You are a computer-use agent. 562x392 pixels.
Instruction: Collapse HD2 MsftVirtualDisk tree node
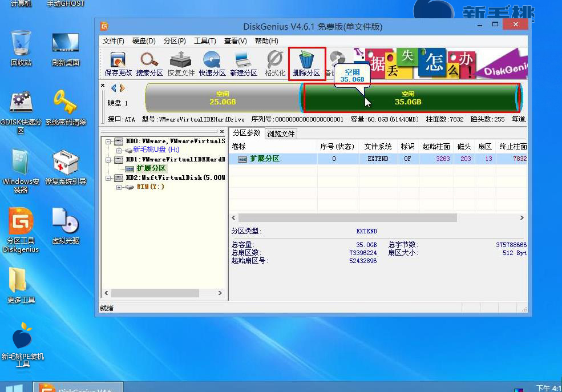108,178
